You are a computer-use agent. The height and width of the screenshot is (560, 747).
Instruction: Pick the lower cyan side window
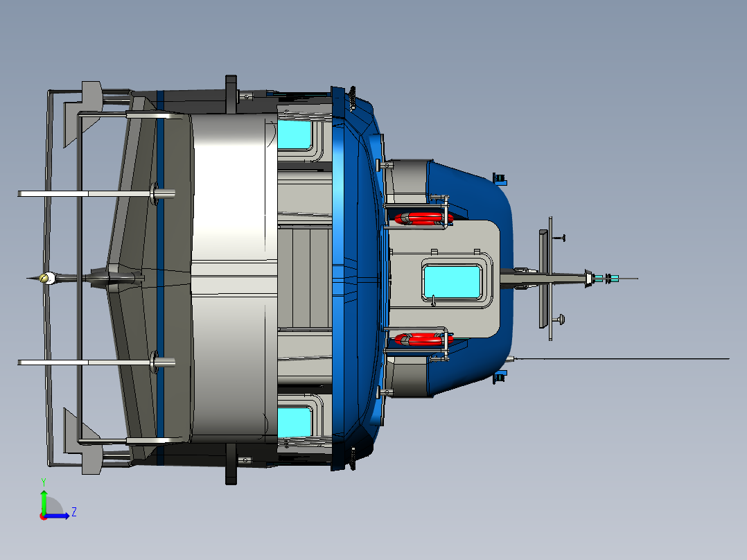click(295, 422)
